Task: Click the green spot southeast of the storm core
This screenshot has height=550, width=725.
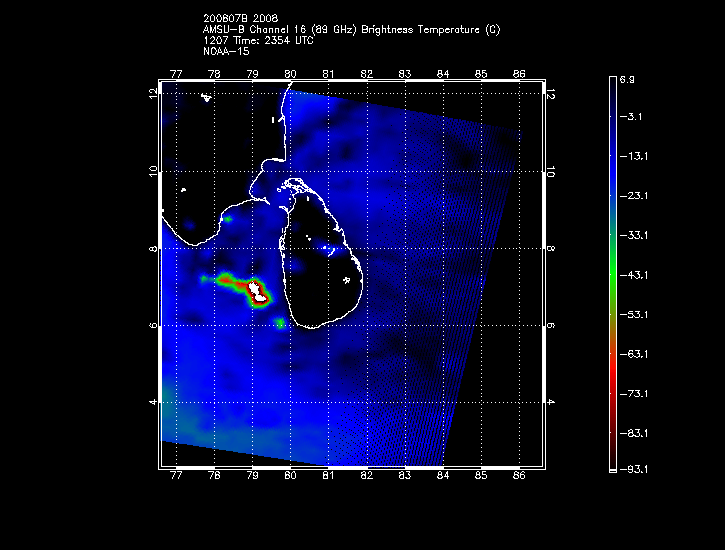Action: [x=280, y=323]
